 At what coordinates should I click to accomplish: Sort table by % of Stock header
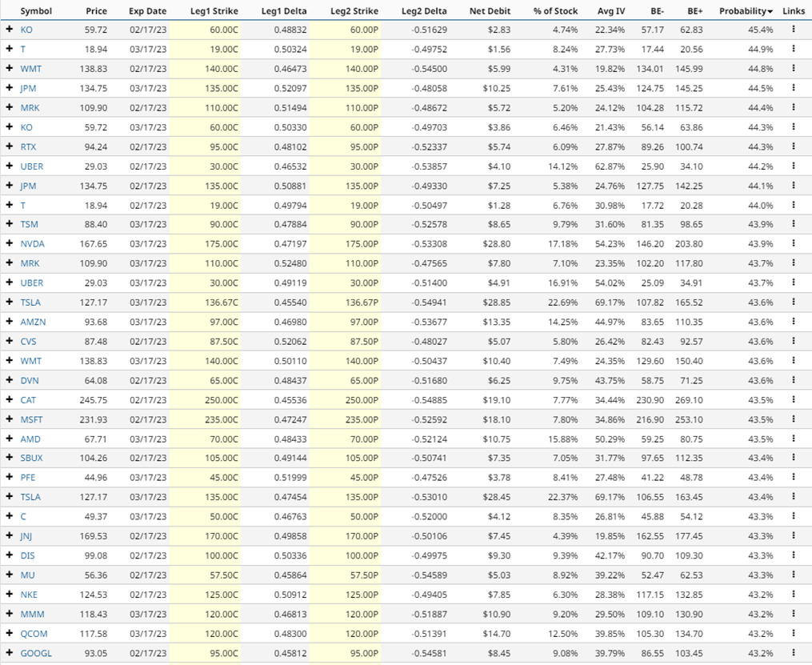click(x=556, y=11)
